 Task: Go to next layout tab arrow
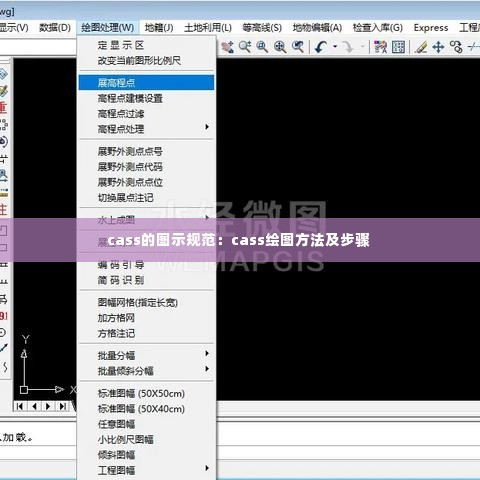coord(48,406)
